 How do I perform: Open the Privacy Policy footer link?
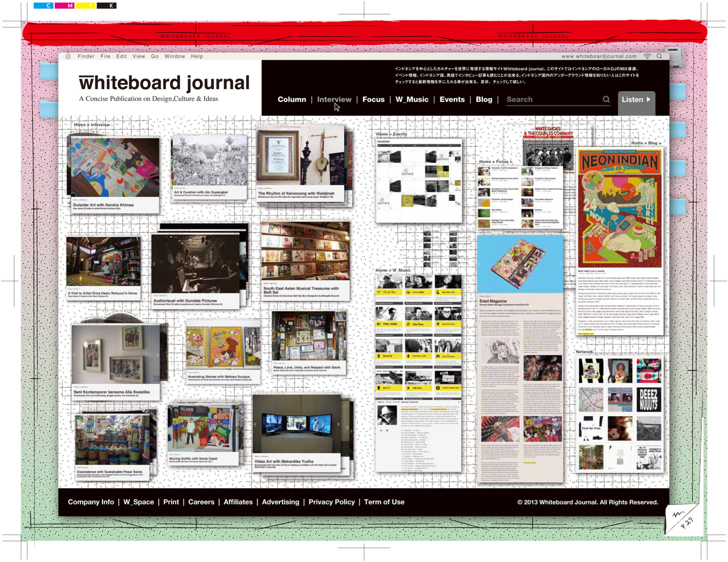[331, 502]
